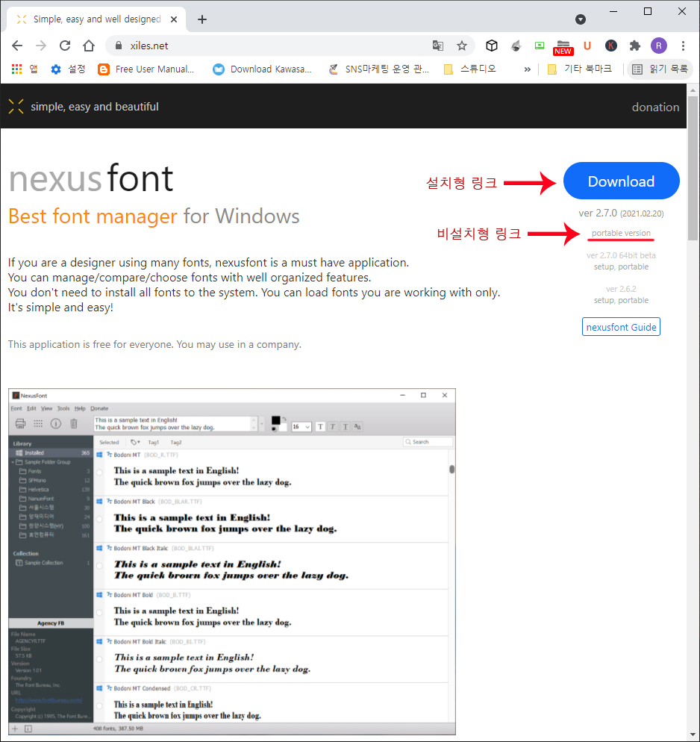700x742 pixels.
Task: Open Chrome three-dot menu
Action: pos(683,46)
